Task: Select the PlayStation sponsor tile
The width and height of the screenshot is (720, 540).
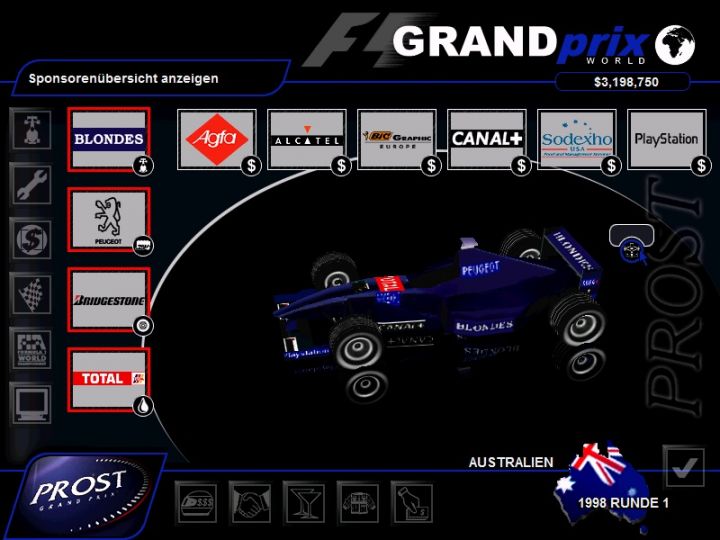Action: point(667,139)
